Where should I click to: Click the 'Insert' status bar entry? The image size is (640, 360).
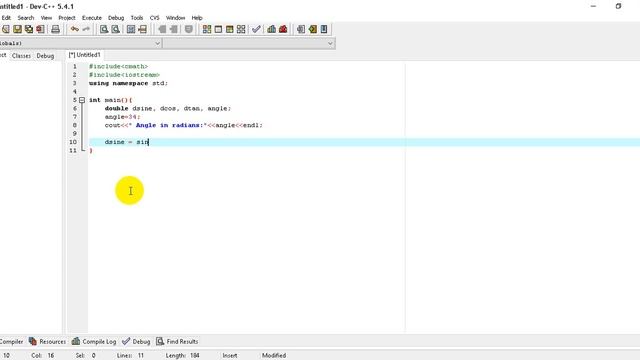coord(230,356)
